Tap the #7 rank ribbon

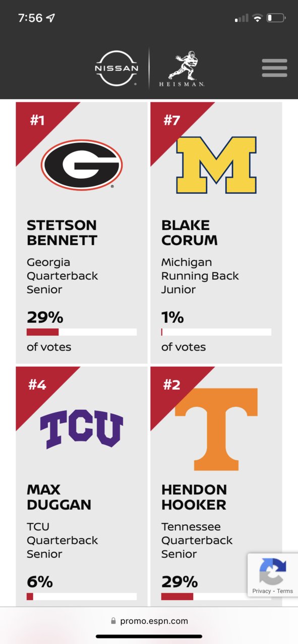tap(172, 121)
